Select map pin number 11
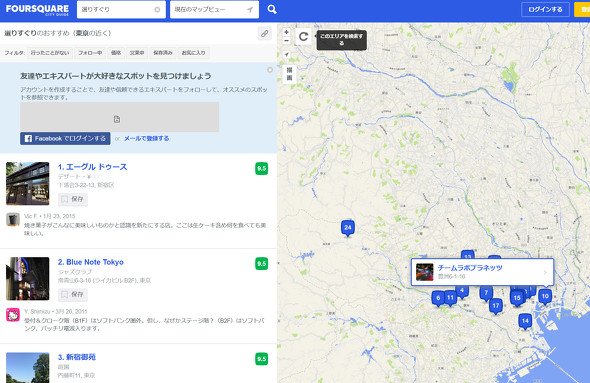The height and width of the screenshot is (383, 590). click(x=450, y=298)
